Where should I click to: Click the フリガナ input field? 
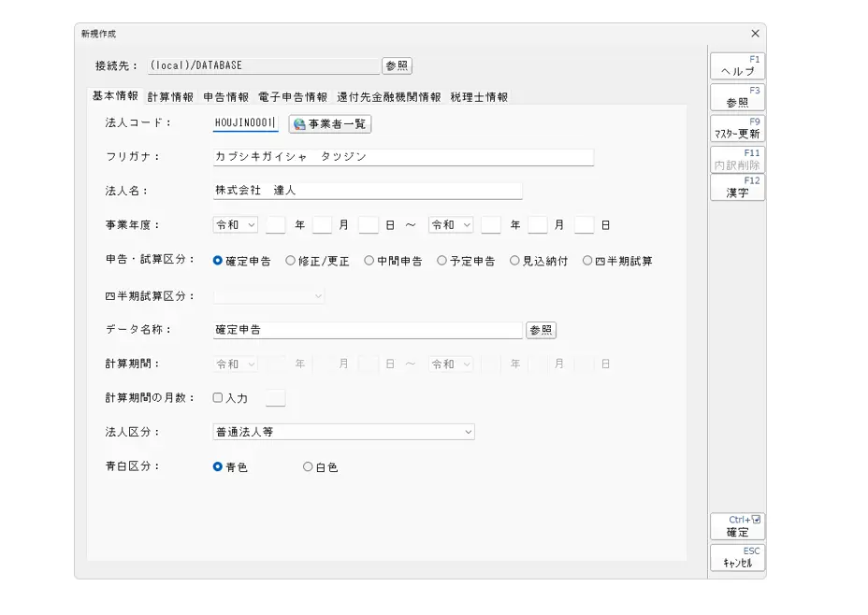pos(403,157)
